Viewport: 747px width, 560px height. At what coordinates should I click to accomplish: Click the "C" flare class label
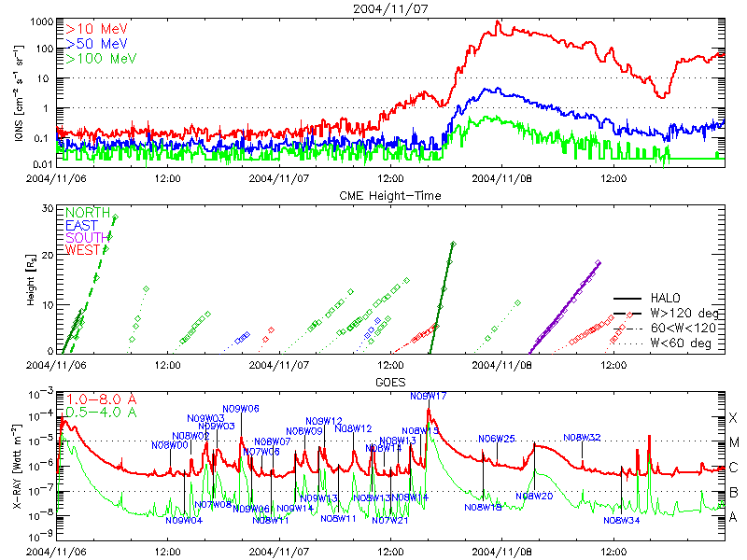tap(734, 468)
